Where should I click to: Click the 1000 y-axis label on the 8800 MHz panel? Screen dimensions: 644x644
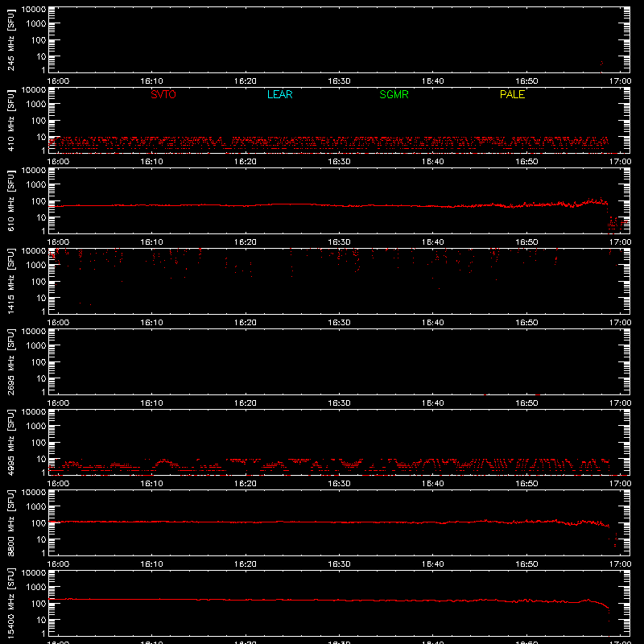point(36,507)
